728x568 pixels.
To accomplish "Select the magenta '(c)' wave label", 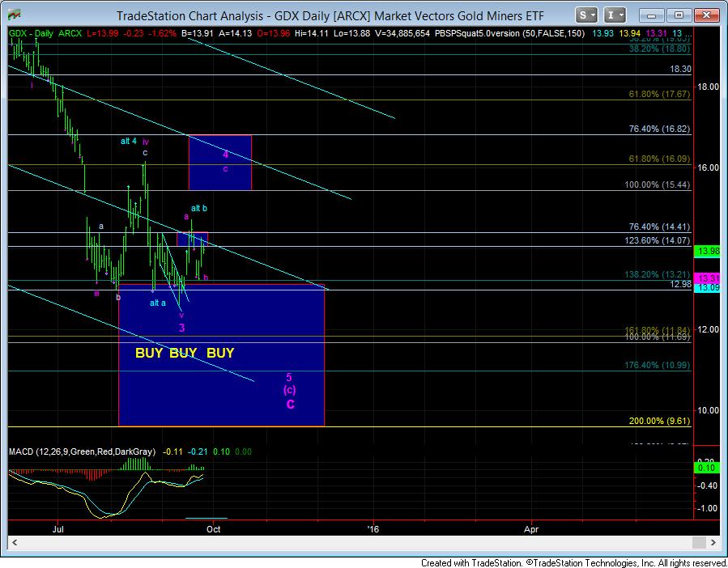I will pyautogui.click(x=289, y=390).
